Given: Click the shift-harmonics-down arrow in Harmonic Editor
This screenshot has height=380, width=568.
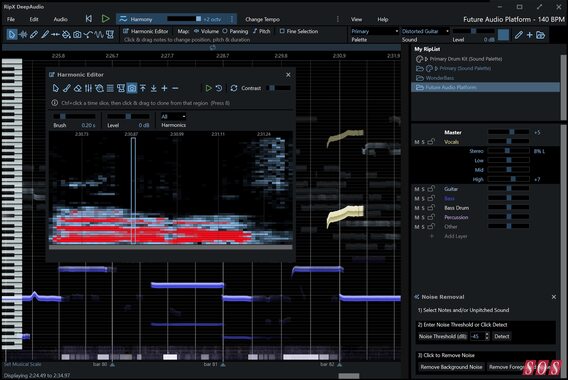Looking at the screenshot, I should tap(154, 88).
